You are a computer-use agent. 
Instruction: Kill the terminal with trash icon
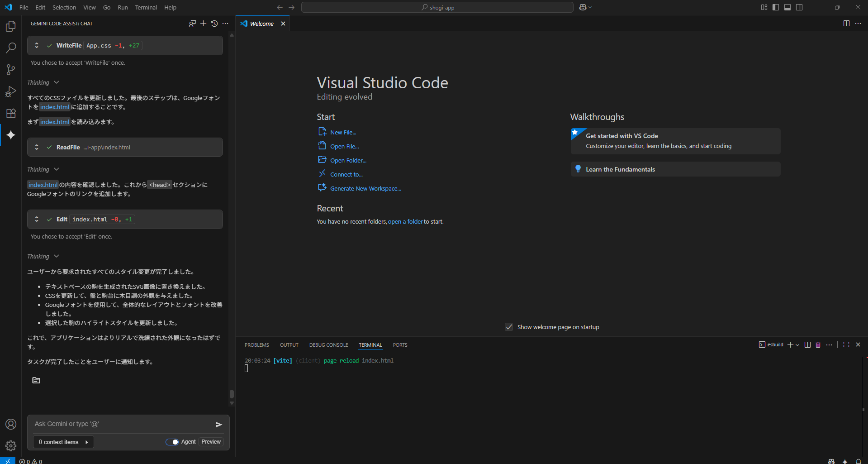(818, 345)
